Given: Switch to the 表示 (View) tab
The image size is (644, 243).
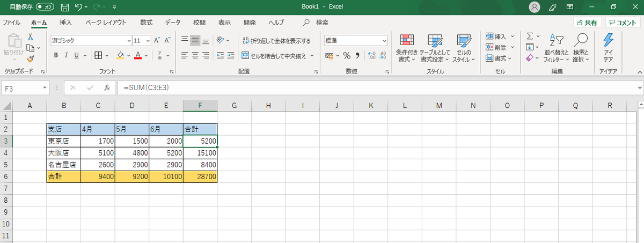Looking at the screenshot, I should [224, 23].
